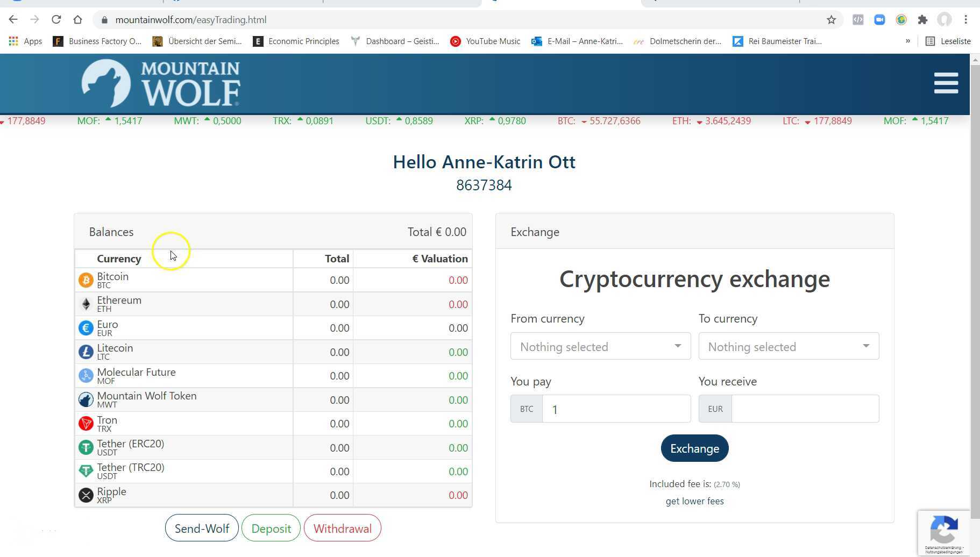Bookmark this page with the star
Viewport: 980px width, 557px height.
point(832,20)
